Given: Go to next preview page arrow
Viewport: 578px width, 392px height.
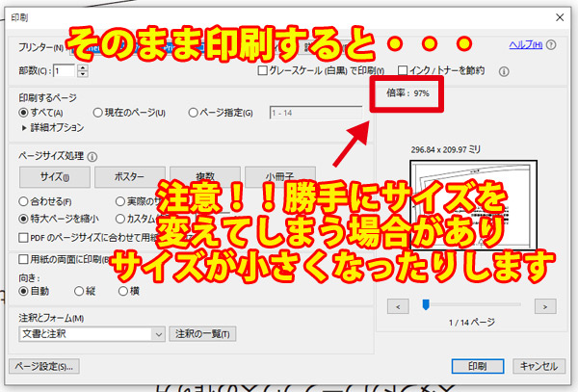Looking at the screenshot, I should pos(545,306).
